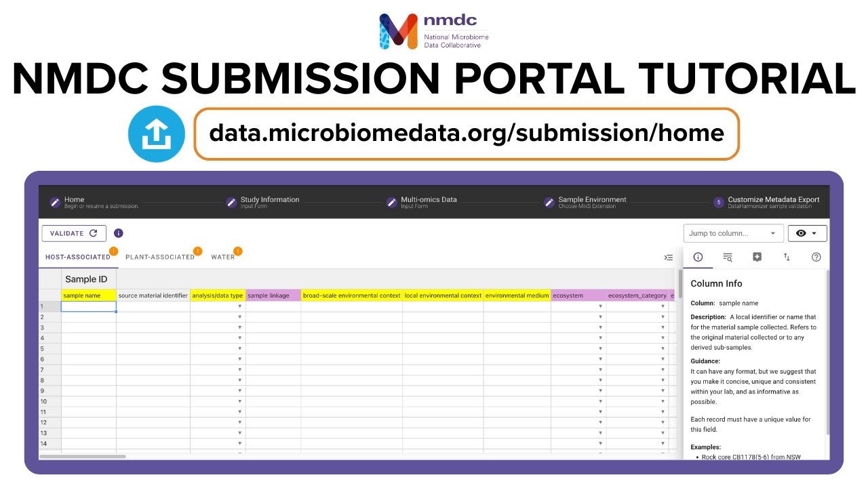Open ecosystem dropdown in row 8
This screenshot has width=868, height=488.
(x=600, y=380)
